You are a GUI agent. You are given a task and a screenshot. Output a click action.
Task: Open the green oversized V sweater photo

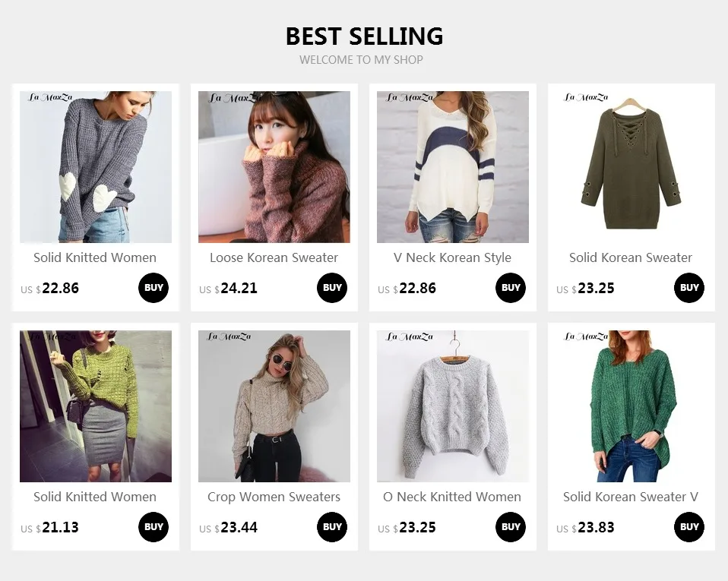(x=631, y=406)
